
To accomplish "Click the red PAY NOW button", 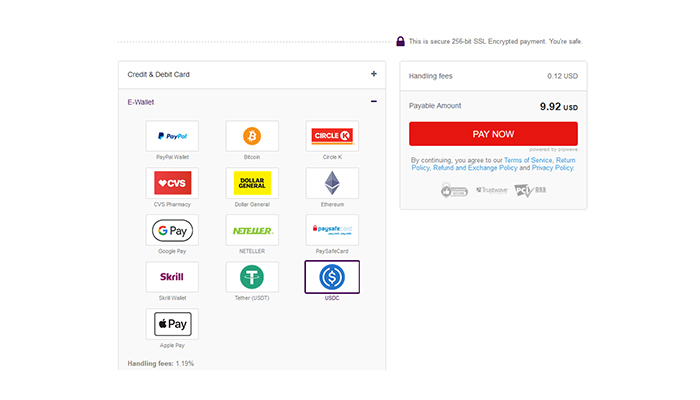I will point(493,134).
